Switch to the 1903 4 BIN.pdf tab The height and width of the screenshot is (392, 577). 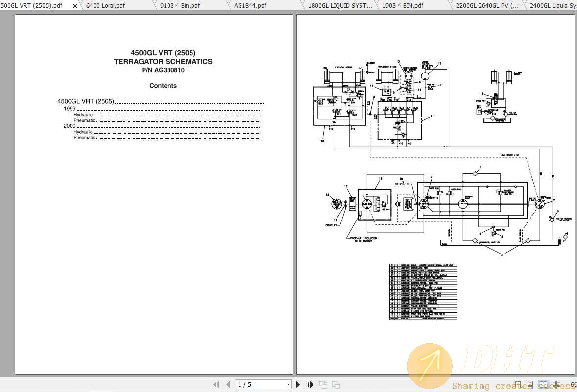coord(403,5)
